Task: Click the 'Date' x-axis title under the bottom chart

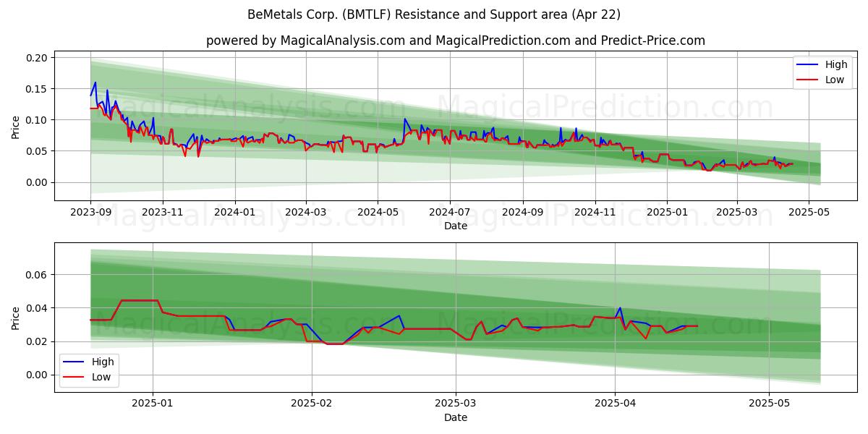Action: click(x=456, y=417)
